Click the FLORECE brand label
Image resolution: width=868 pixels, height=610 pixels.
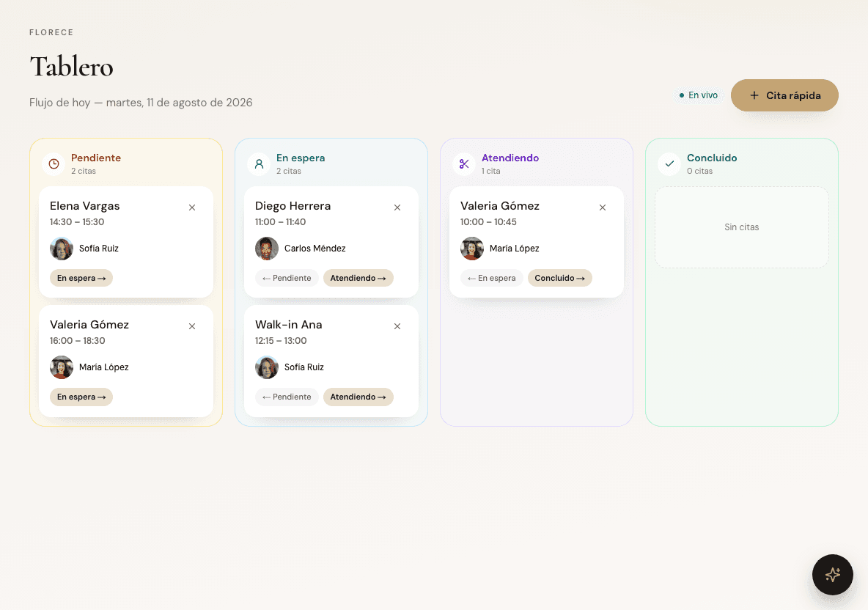click(51, 33)
